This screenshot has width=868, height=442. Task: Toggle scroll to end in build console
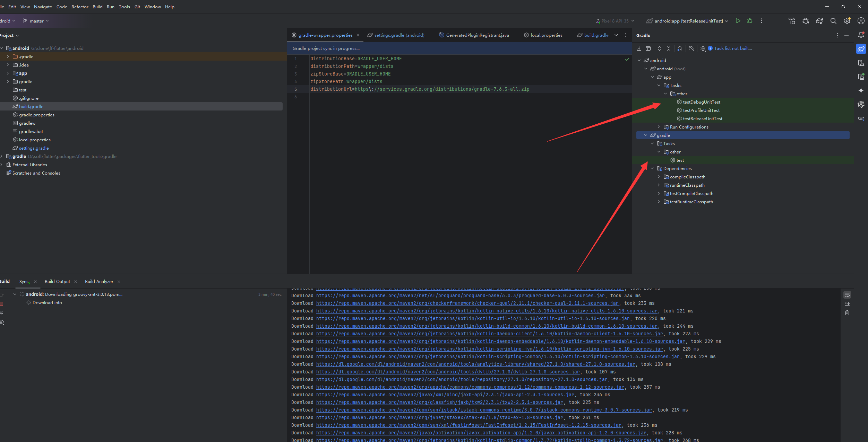[847, 304]
